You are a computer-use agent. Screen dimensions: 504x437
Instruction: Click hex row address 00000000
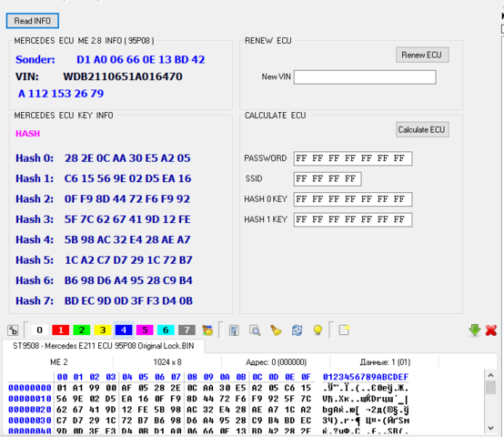point(30,388)
